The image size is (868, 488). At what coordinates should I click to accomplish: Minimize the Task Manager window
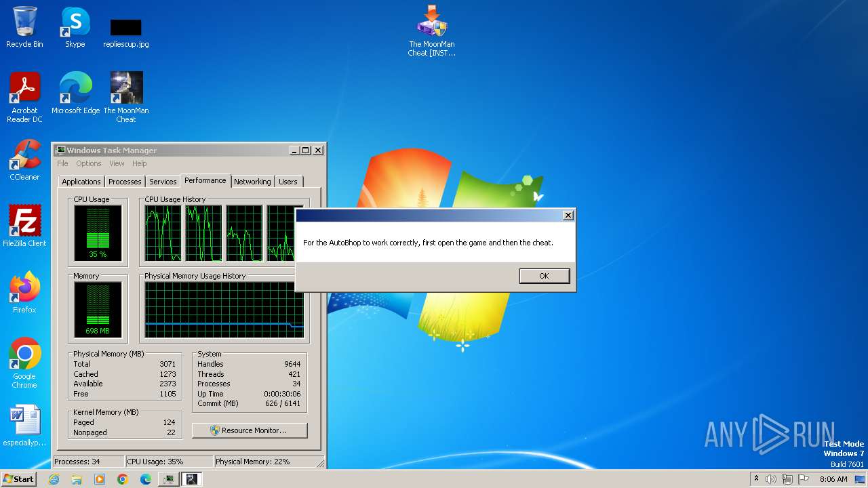[x=294, y=150]
